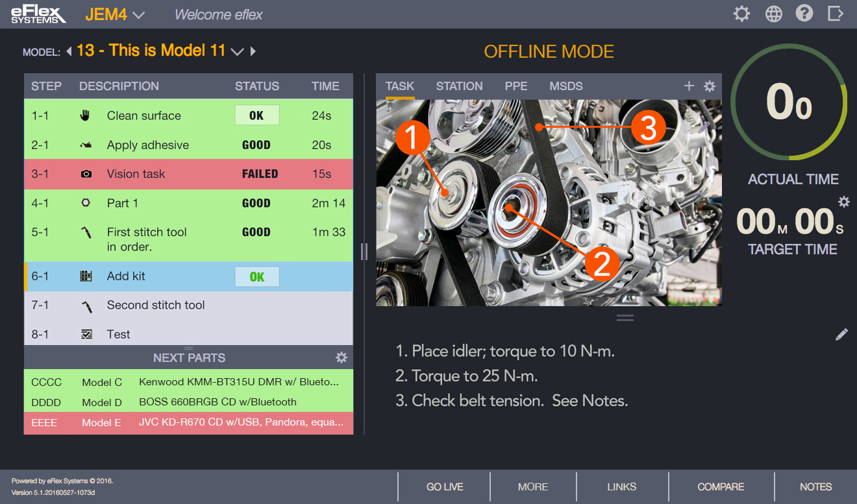This screenshot has height=504, width=857.
Task: Open task panel gear settings icon
Action: (710, 86)
